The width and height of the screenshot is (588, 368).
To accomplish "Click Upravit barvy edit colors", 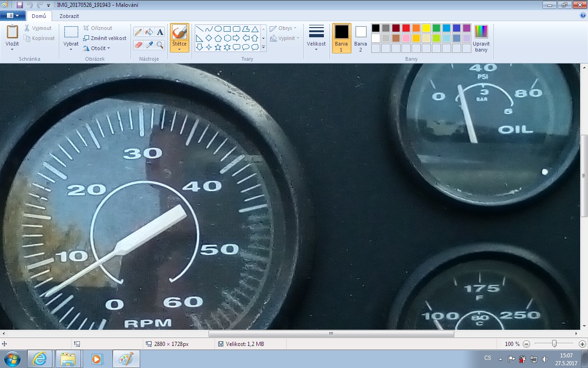I will click(481, 38).
